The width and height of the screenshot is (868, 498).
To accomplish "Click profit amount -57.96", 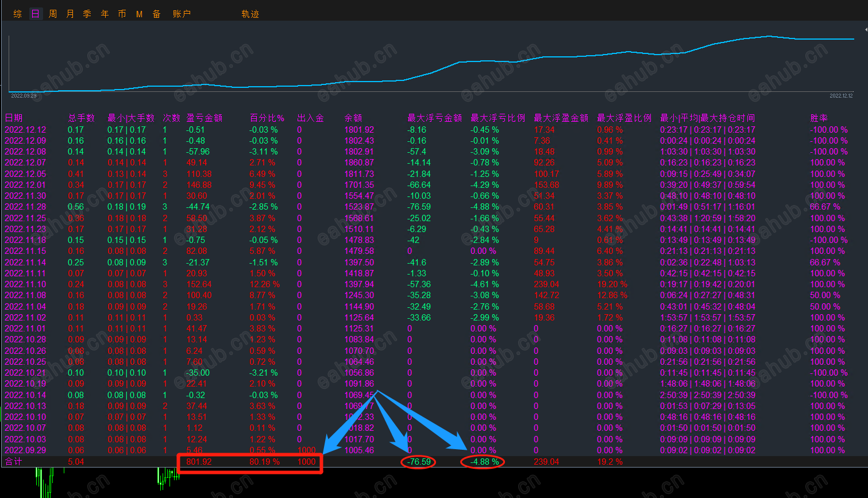I will tap(198, 152).
